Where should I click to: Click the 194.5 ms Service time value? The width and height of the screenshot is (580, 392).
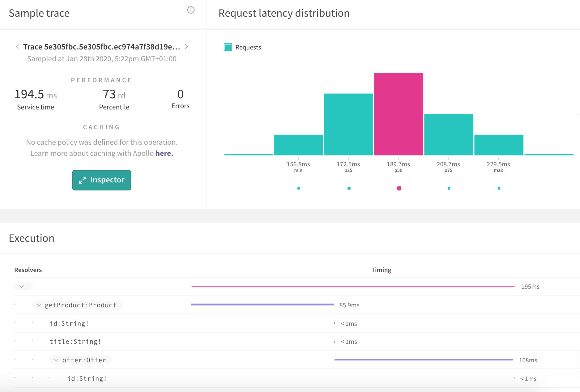pos(36,94)
